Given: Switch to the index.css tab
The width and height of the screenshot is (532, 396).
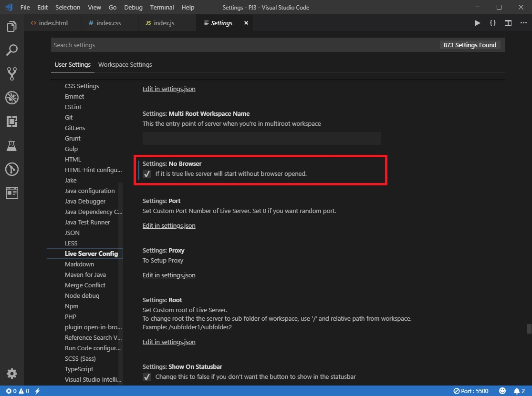Looking at the screenshot, I should tap(110, 23).
